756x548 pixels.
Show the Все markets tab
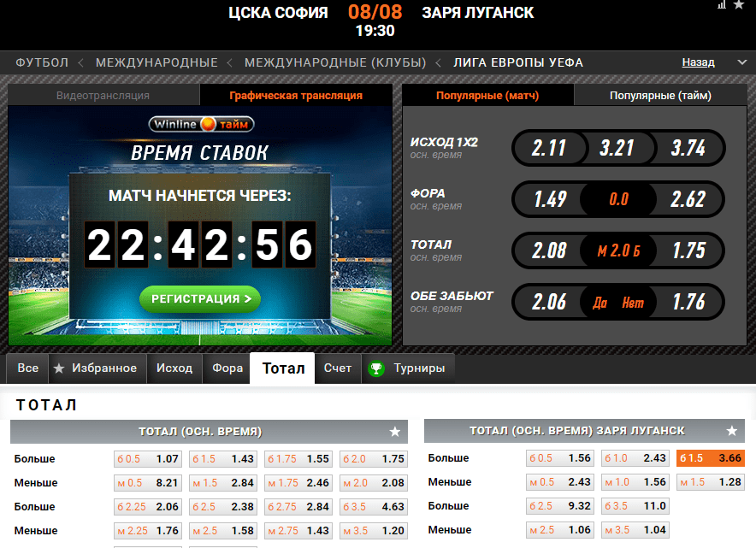click(27, 368)
